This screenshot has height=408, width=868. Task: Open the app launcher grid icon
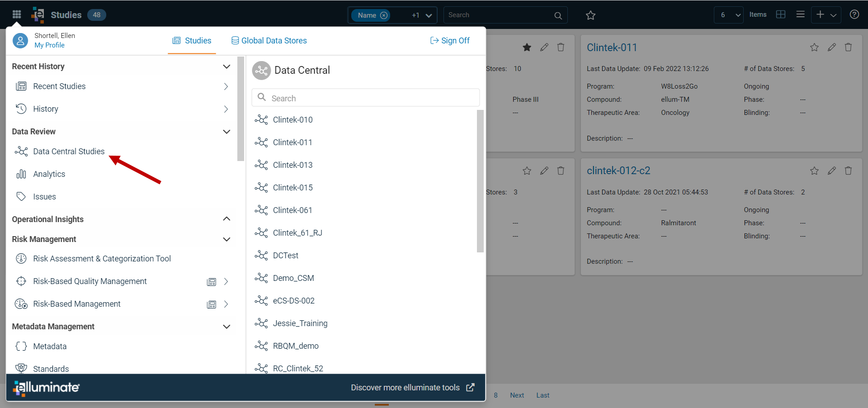click(x=17, y=14)
